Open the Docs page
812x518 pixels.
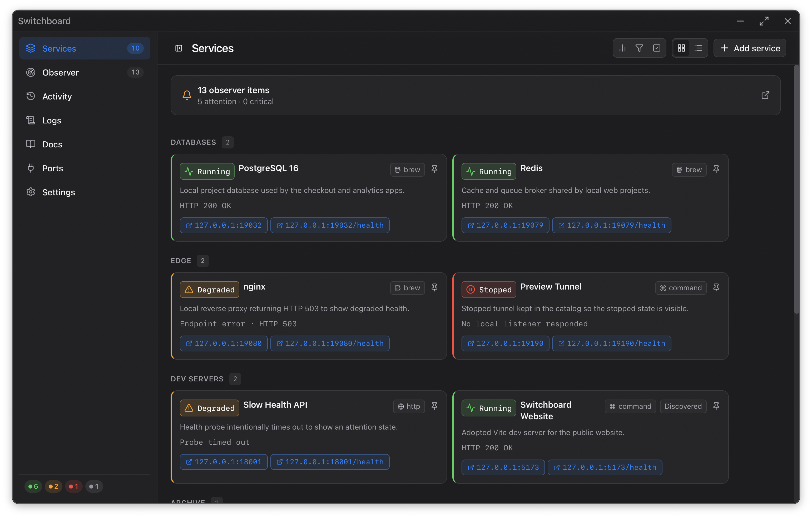click(85, 144)
